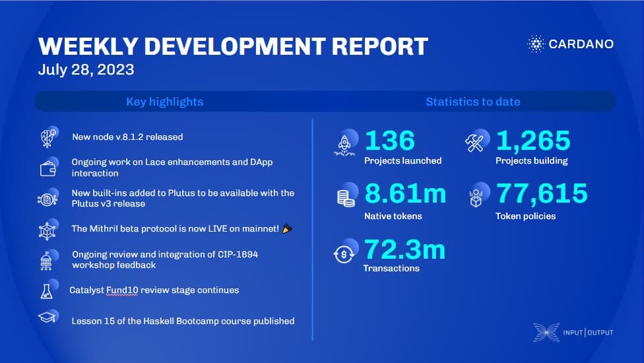Image resolution: width=644 pixels, height=363 pixels.
Task: Click the Mithril network node icon
Action: (x=46, y=230)
